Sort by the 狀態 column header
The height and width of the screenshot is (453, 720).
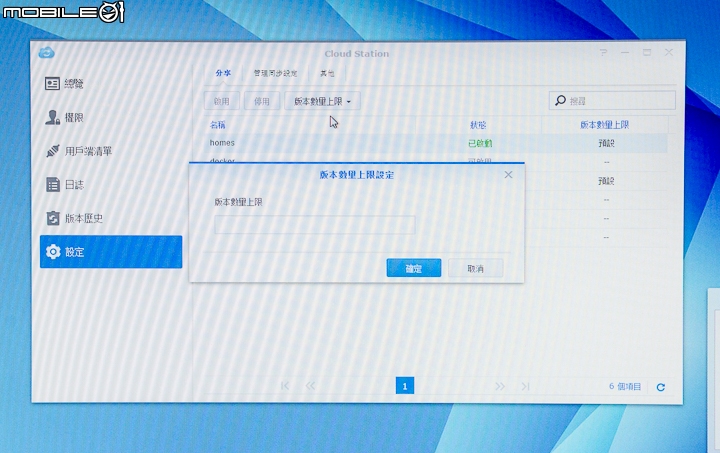pos(478,124)
